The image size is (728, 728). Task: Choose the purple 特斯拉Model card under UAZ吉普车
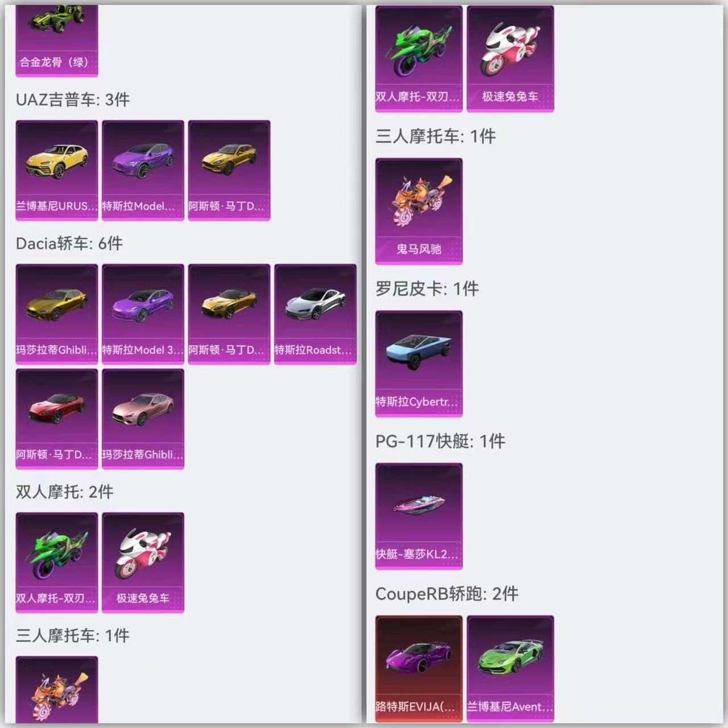[143, 170]
